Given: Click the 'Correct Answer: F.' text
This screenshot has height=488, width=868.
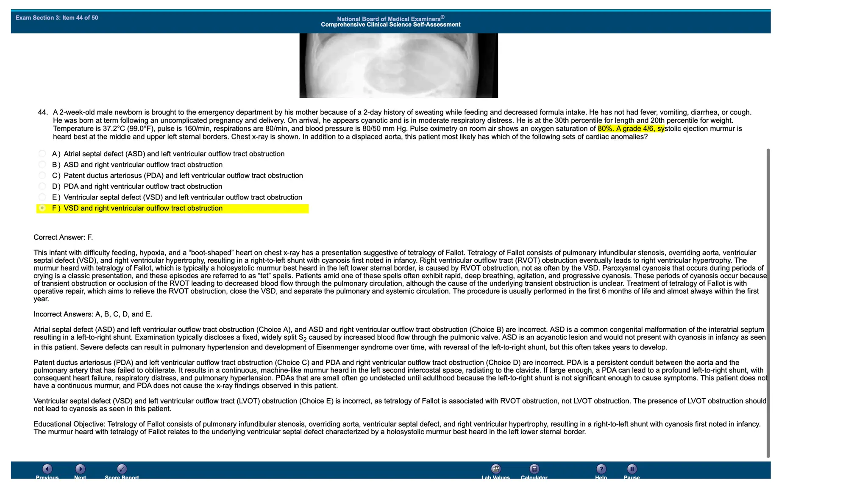Looking at the screenshot, I should [x=63, y=237].
